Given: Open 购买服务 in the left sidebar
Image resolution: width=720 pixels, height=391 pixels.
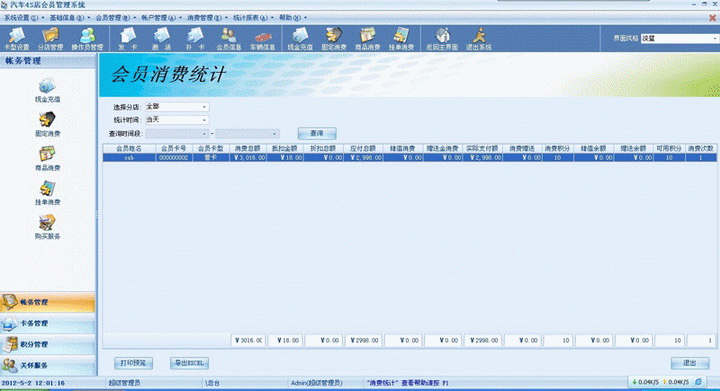Looking at the screenshot, I should [47, 227].
